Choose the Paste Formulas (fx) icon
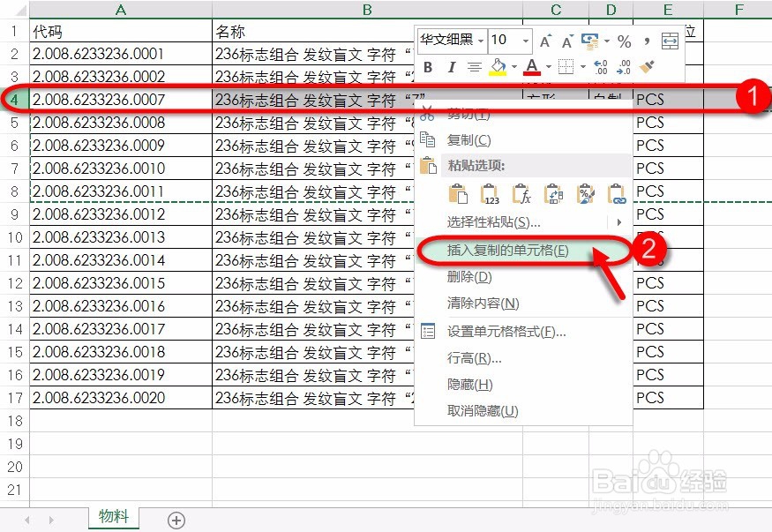This screenshot has height=532, width=772. tap(523, 194)
